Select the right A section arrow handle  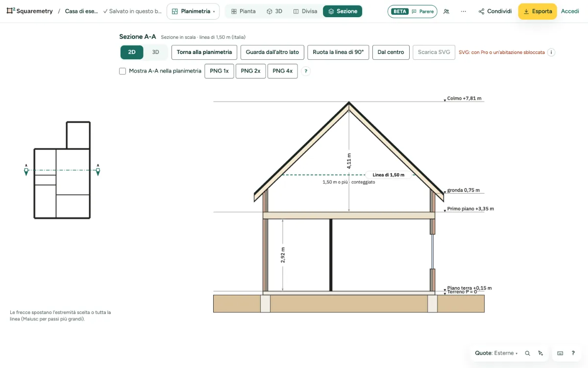(98, 170)
